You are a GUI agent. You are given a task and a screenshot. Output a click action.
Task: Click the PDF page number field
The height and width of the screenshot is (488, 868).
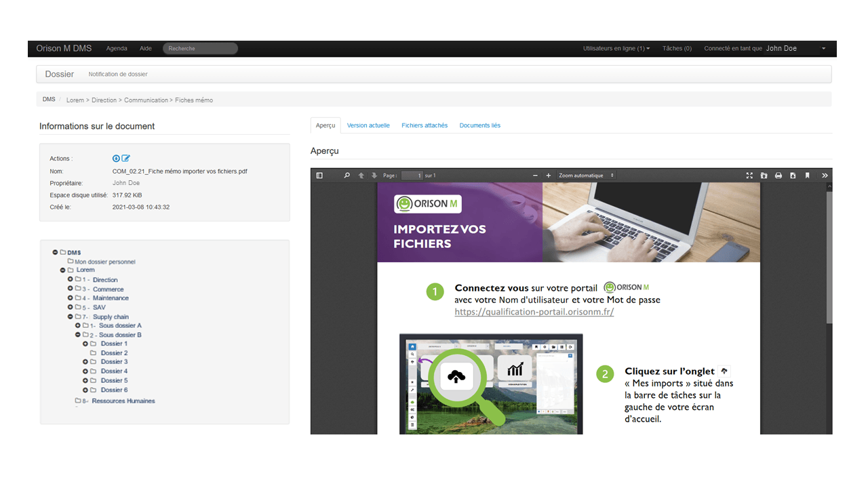412,176
